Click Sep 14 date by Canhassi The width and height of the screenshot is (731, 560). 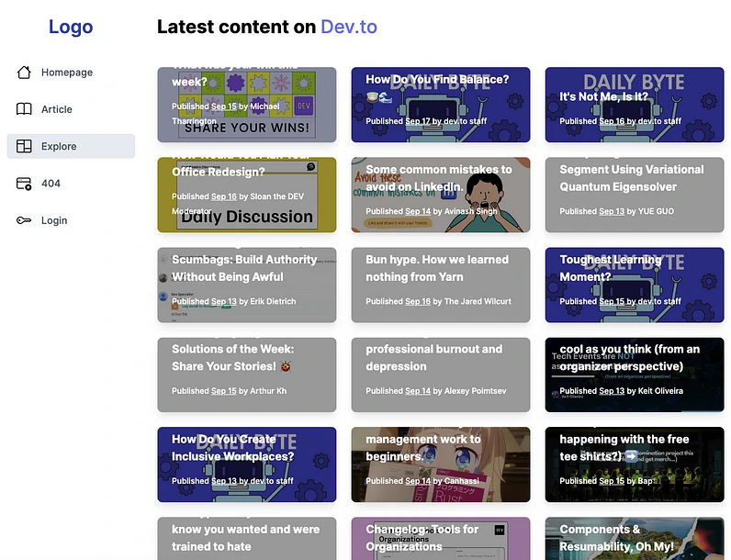tap(418, 481)
